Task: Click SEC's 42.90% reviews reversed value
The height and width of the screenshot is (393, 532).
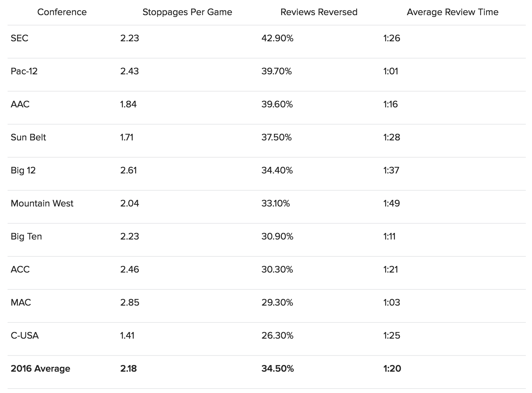Action: (277, 38)
